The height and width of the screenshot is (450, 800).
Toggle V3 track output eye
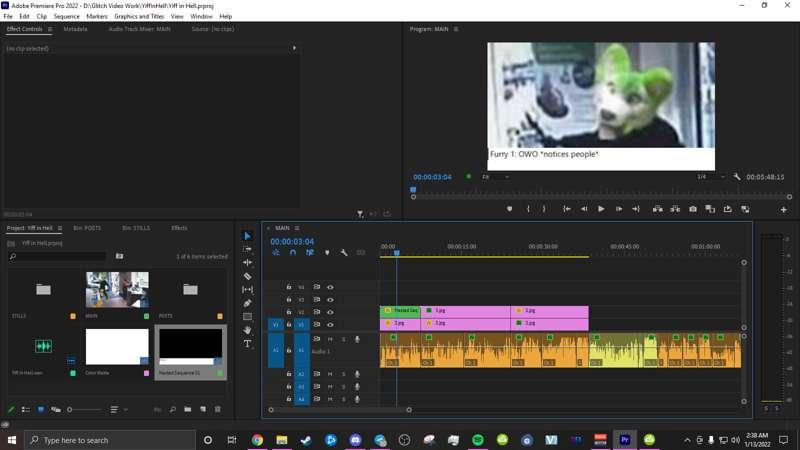[330, 299]
